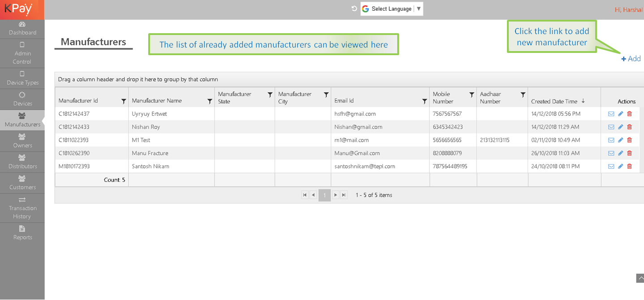Delete the M1 Test manufacturer row
This screenshot has height=300, width=644.
point(629,140)
